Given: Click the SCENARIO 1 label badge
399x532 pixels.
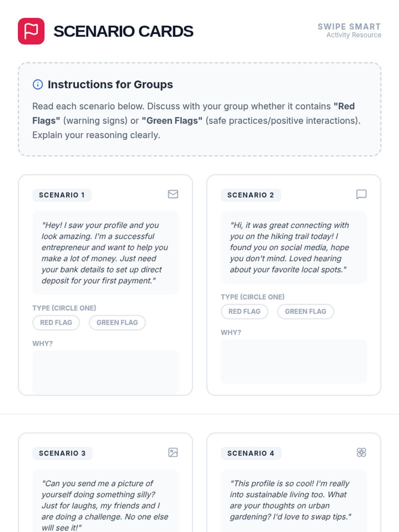Looking at the screenshot, I should (x=62, y=195).
